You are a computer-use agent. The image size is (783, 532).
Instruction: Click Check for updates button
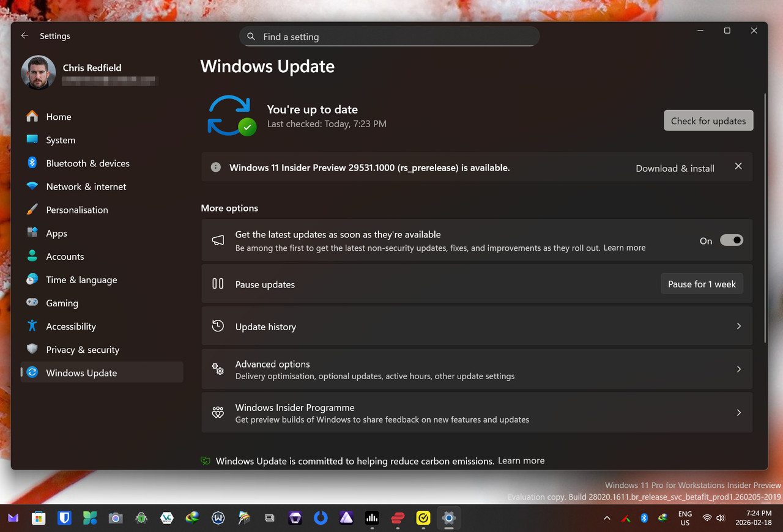pyautogui.click(x=708, y=120)
